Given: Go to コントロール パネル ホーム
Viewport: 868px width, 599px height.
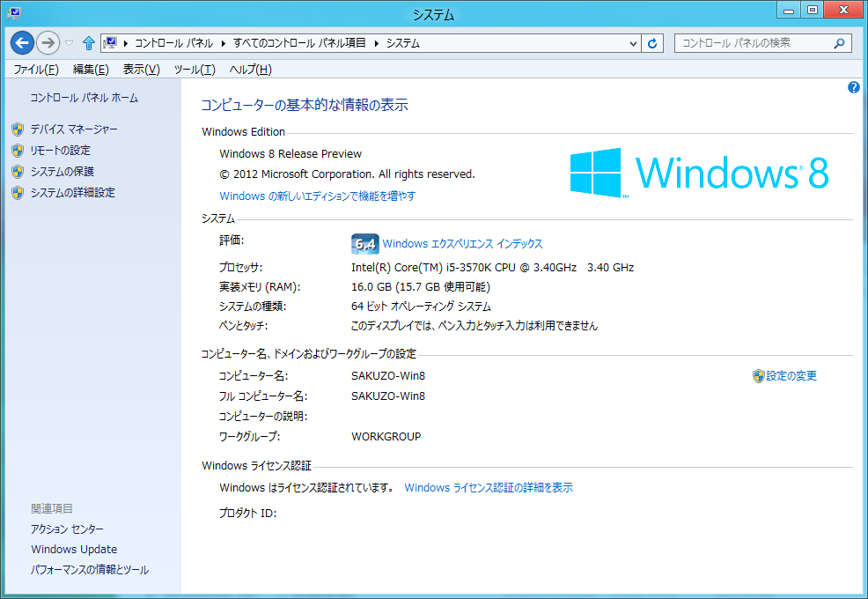Looking at the screenshot, I should (x=85, y=98).
